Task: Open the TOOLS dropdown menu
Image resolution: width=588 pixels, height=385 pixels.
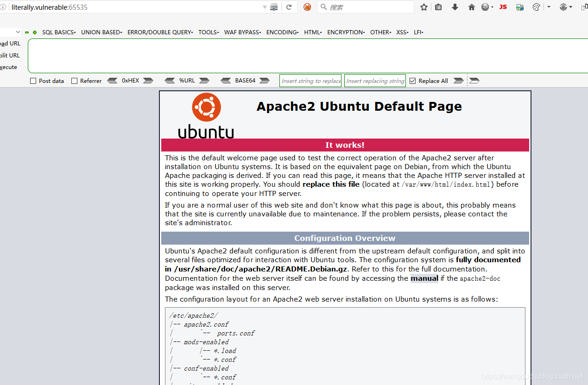Action: tap(209, 32)
